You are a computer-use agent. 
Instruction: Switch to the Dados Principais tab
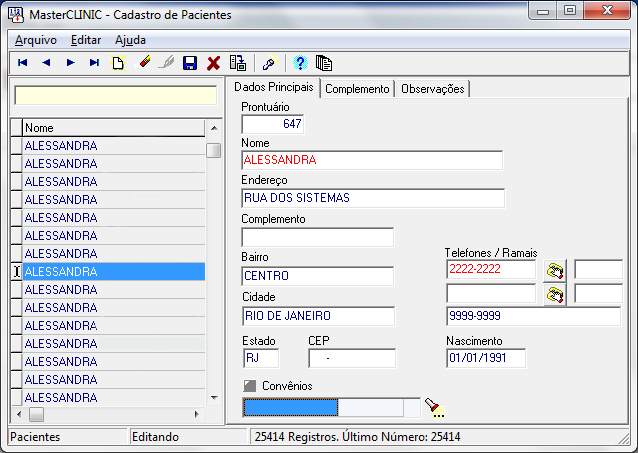(274, 87)
